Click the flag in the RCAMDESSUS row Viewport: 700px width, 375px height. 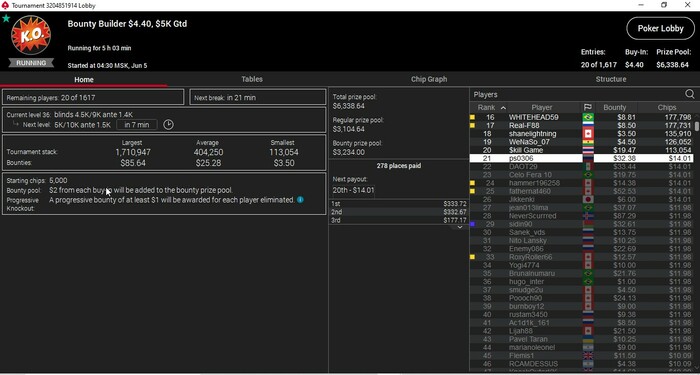[x=588, y=364]
